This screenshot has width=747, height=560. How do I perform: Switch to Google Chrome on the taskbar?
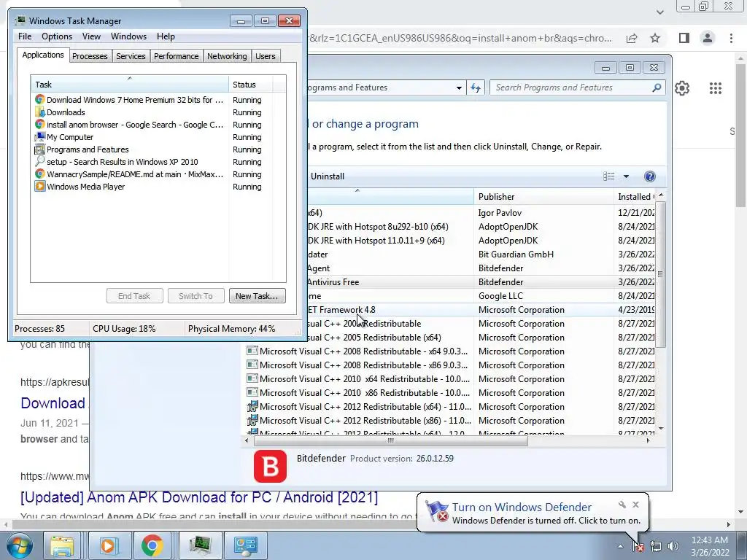(x=152, y=545)
